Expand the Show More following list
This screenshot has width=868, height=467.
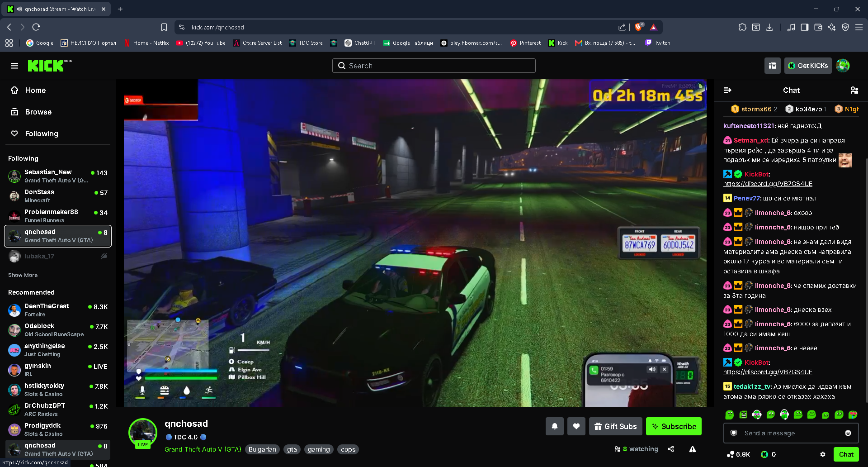23,275
